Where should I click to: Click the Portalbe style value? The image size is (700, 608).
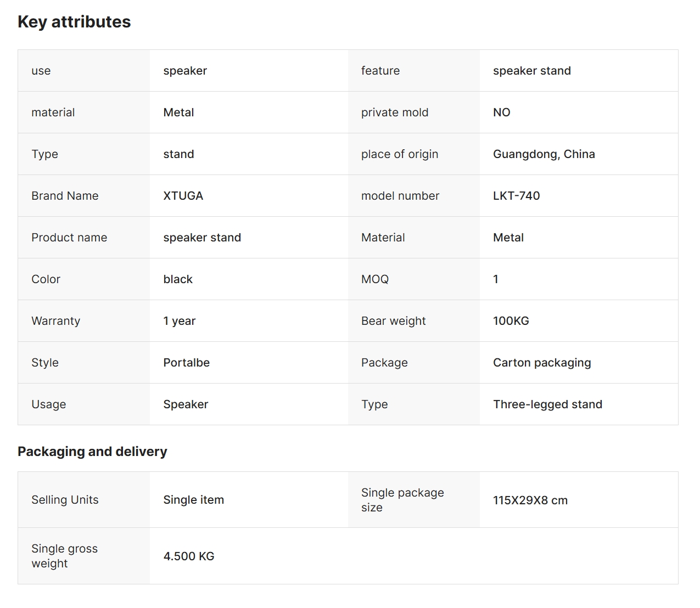tap(186, 363)
